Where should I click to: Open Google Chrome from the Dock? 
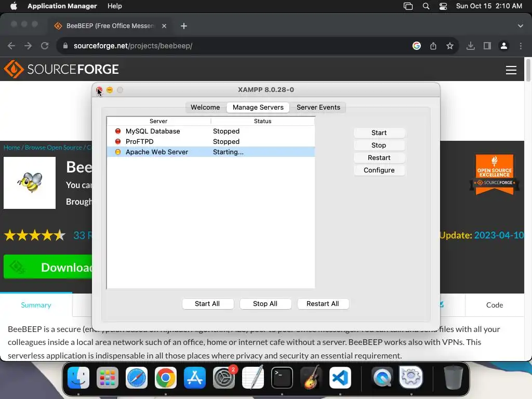point(166,378)
